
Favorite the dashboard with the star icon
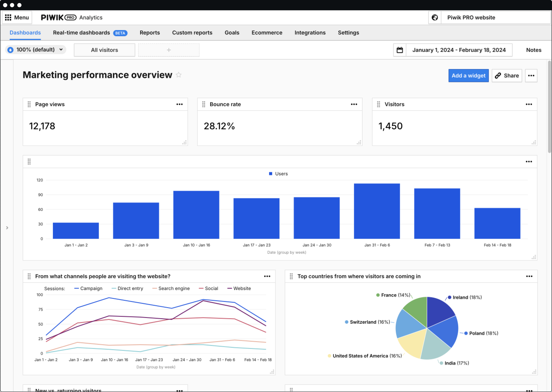click(x=178, y=75)
